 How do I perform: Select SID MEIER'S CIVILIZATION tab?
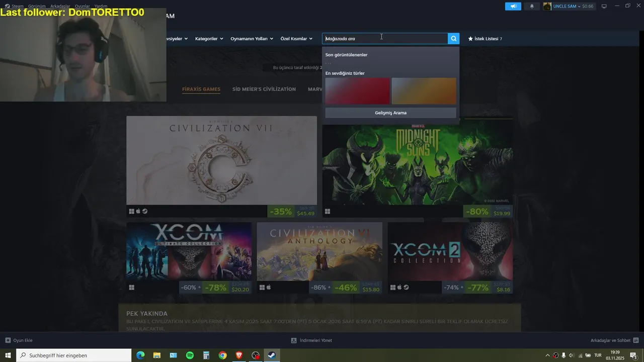point(264,89)
